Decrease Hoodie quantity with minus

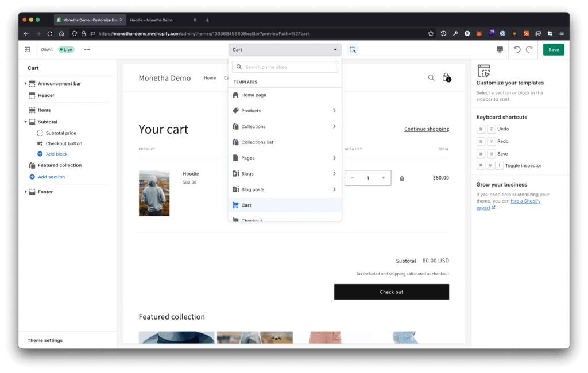pos(352,178)
